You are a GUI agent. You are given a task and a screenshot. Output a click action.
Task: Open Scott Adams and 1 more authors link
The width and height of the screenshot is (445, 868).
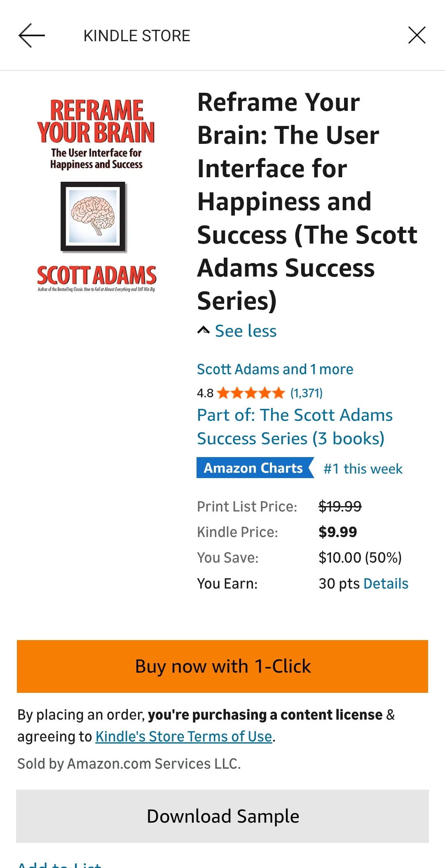pyautogui.click(x=275, y=369)
